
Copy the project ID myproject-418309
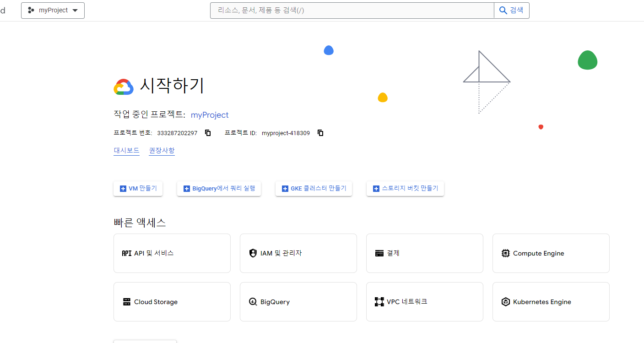point(320,133)
